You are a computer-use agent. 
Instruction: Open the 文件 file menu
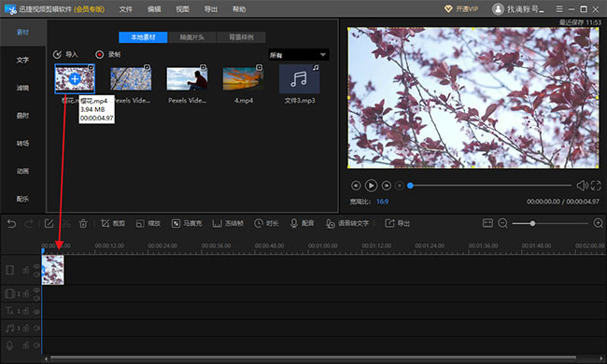click(x=125, y=9)
